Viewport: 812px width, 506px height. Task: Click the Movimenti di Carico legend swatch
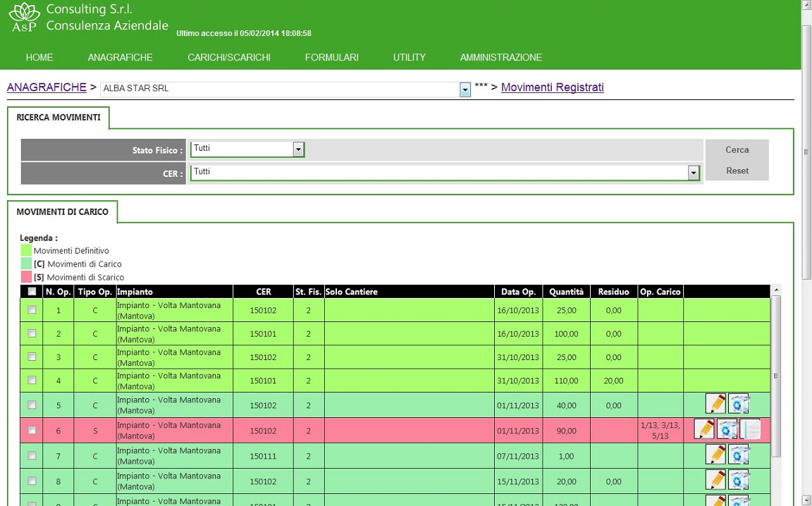pyautogui.click(x=26, y=264)
